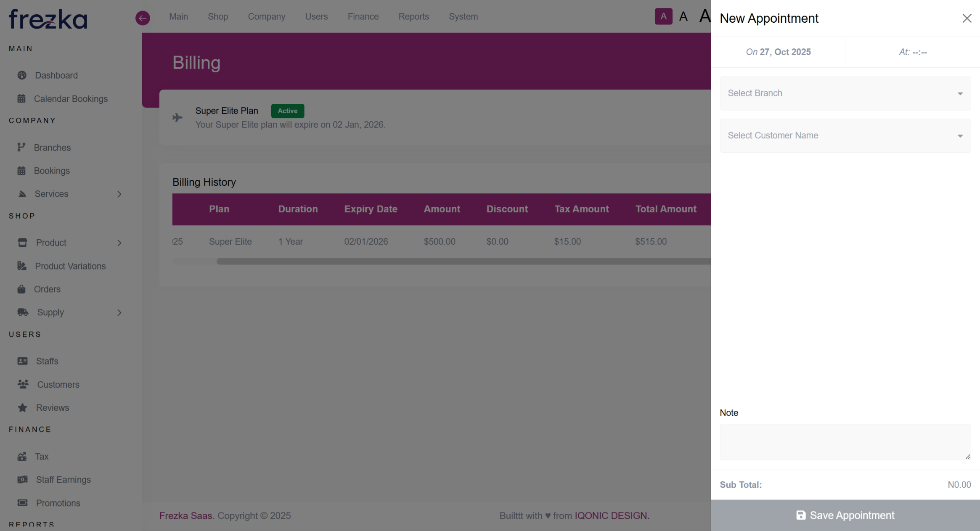Click the Dashboard icon in sidebar
980x531 pixels.
(22, 75)
